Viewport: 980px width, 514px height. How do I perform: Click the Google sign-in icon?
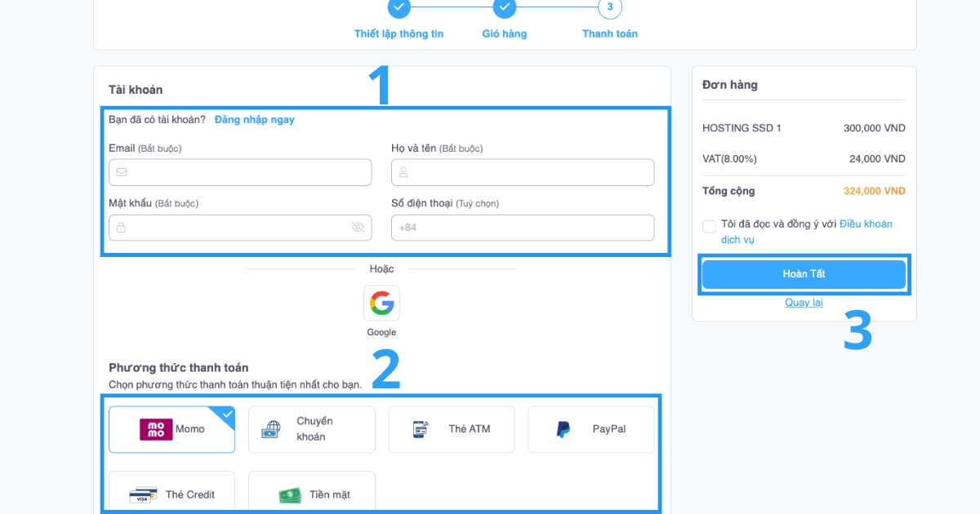pyautogui.click(x=381, y=304)
